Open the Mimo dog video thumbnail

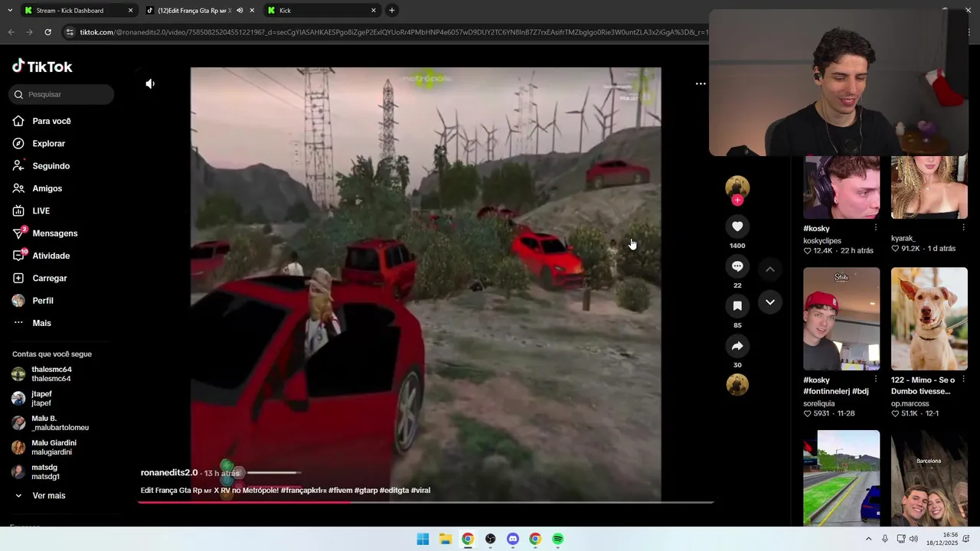point(929,318)
